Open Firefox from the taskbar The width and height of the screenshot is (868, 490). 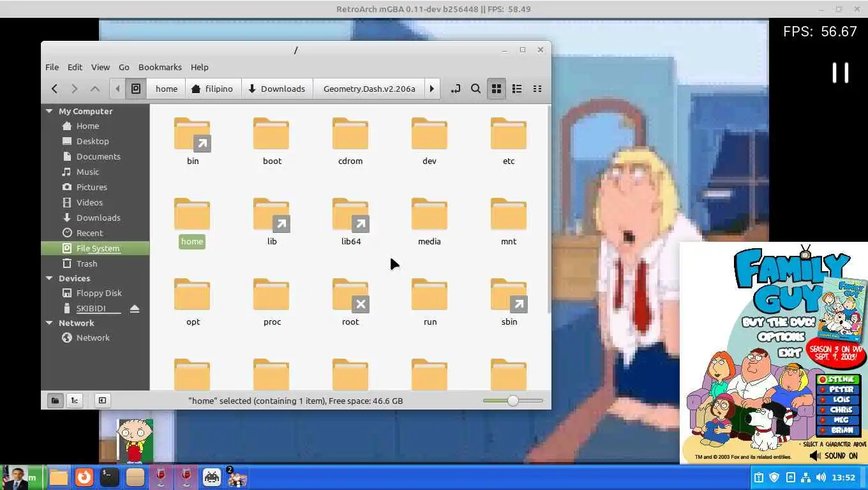pyautogui.click(x=84, y=477)
